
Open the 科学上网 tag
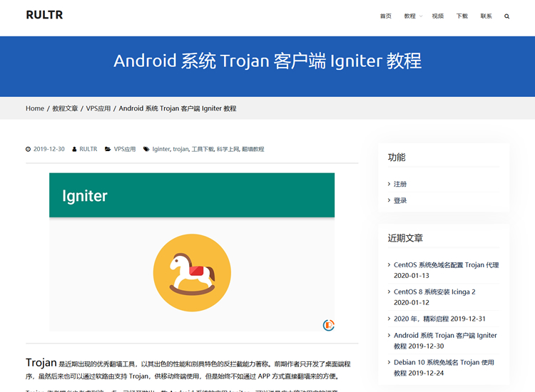pyautogui.click(x=228, y=149)
